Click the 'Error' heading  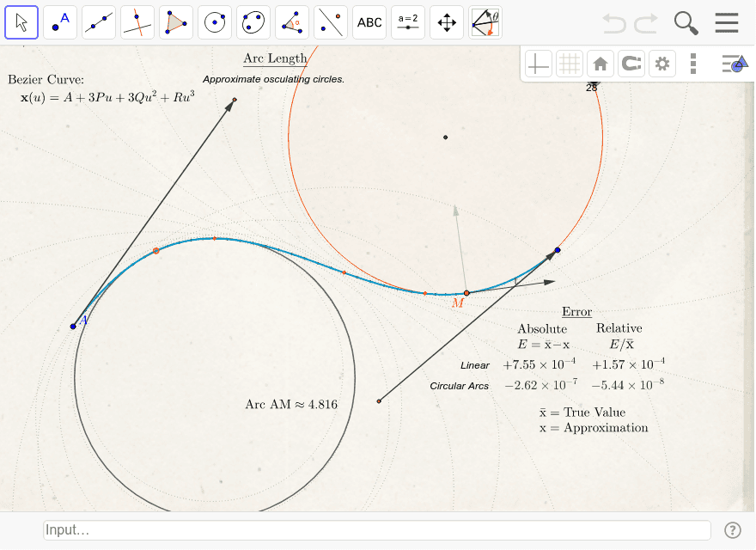(x=576, y=312)
